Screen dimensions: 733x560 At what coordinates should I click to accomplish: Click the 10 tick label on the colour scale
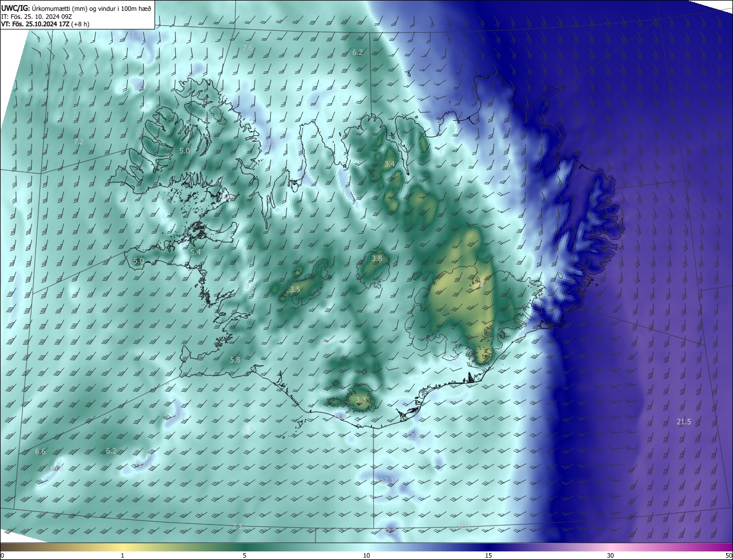[x=366, y=556]
